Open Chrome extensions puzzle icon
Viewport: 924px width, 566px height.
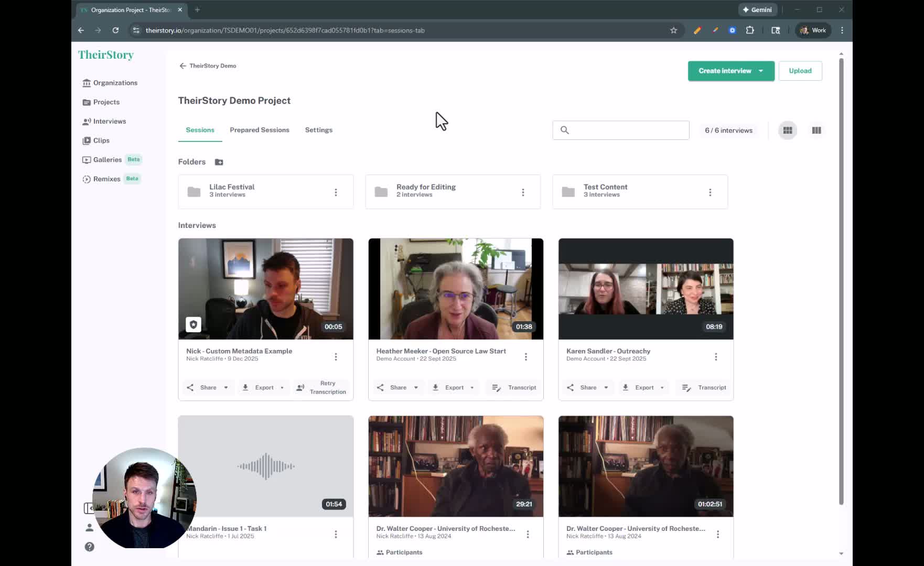750,30
